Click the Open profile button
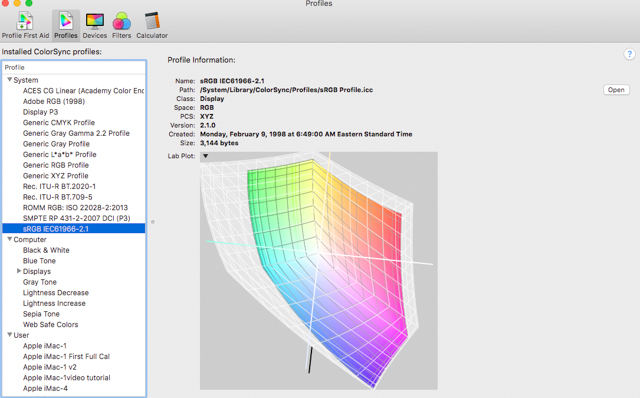Viewport: 640px width, 398px height. click(616, 90)
